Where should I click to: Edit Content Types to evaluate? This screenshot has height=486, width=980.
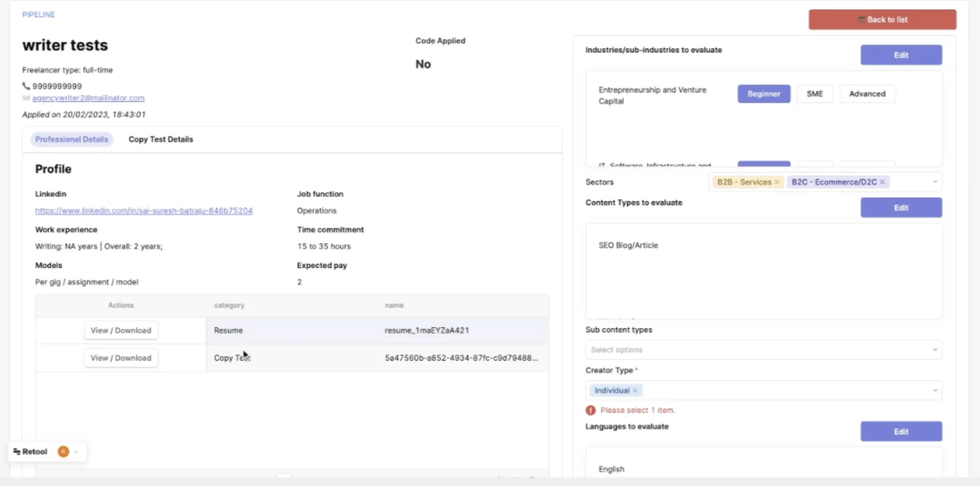coord(901,207)
